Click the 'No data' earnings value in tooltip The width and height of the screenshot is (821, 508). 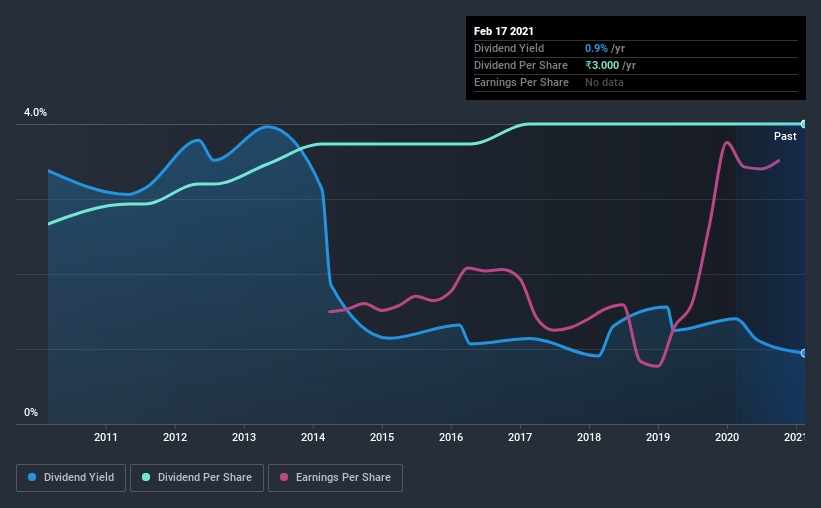click(604, 82)
